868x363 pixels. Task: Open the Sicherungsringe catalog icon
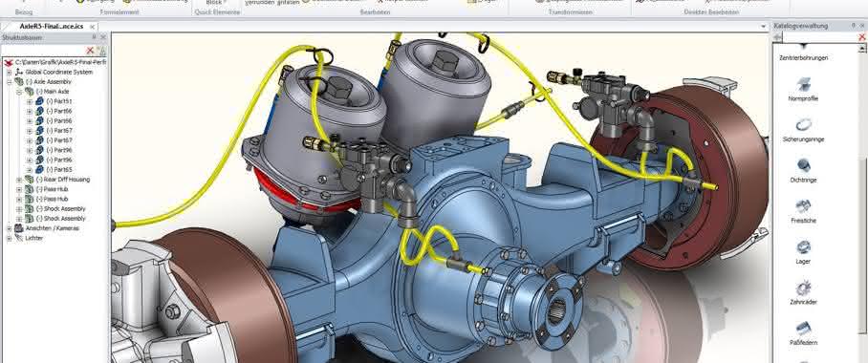[x=803, y=125]
